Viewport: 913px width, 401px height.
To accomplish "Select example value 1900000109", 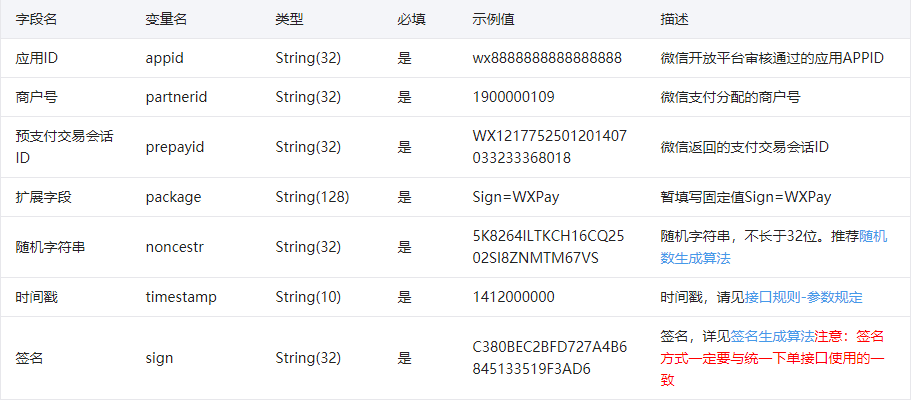I will click(514, 97).
